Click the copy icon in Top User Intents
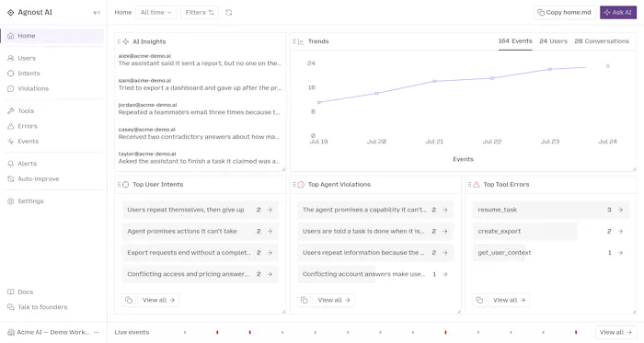 pyautogui.click(x=129, y=300)
